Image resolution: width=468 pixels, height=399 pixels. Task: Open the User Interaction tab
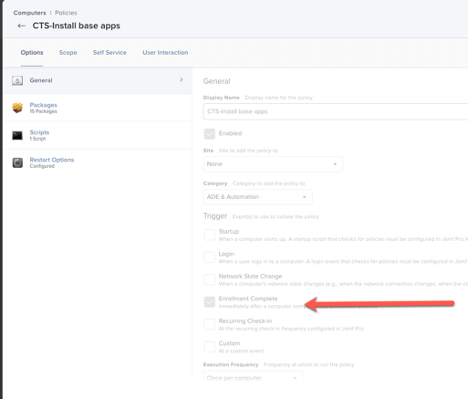[x=165, y=53]
